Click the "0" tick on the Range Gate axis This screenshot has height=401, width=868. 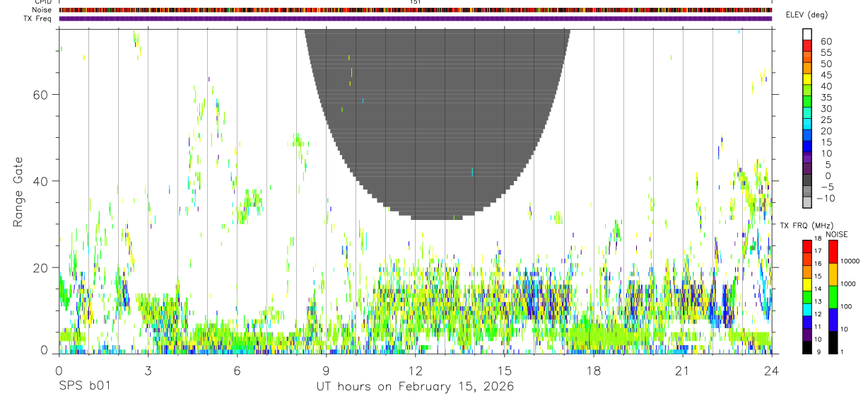(44, 350)
